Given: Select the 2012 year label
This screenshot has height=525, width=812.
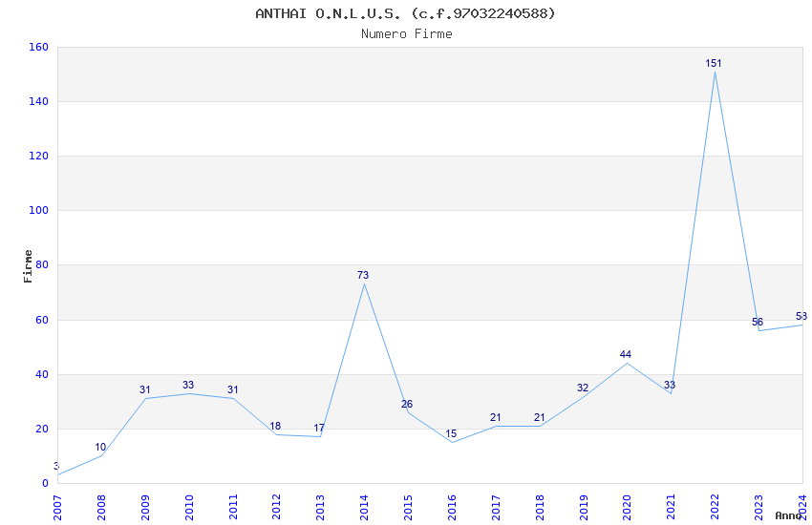Looking at the screenshot, I should pyautogui.click(x=276, y=508).
